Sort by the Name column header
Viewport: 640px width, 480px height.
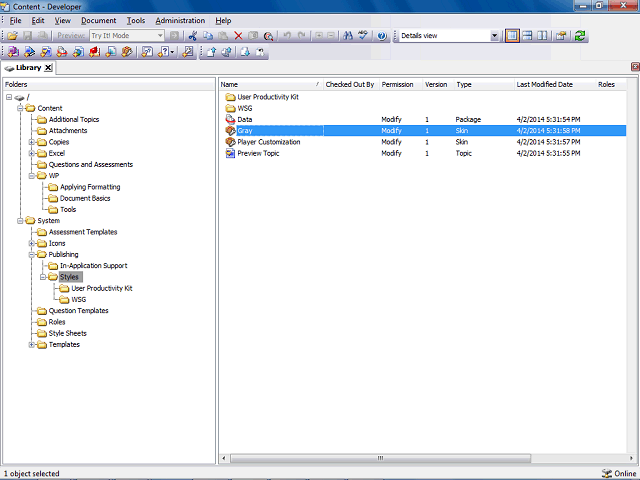tap(271, 84)
